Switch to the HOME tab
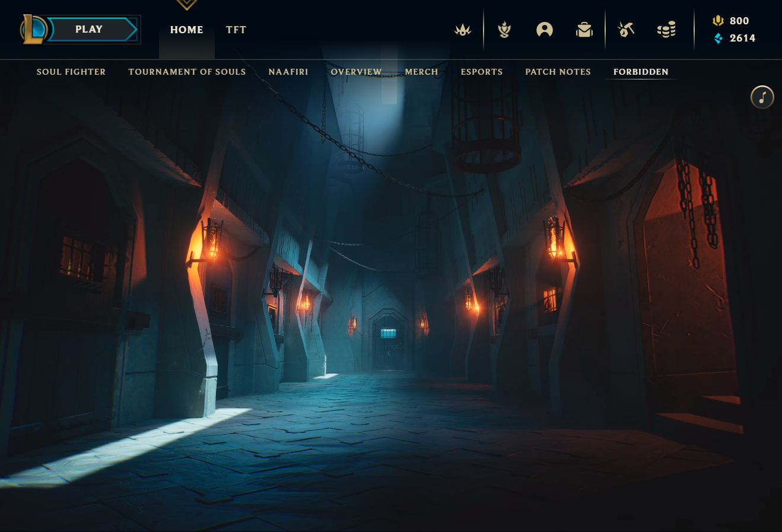The image size is (782, 532). click(186, 30)
